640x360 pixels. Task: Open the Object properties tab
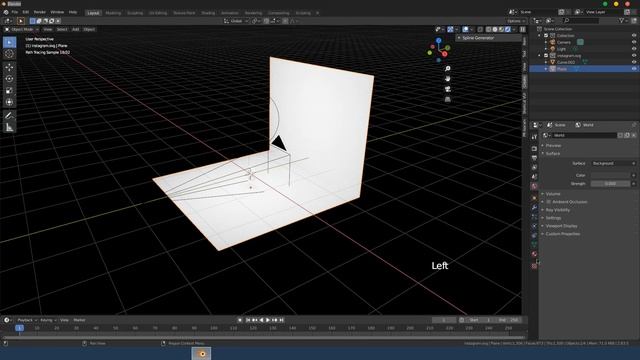click(x=534, y=198)
